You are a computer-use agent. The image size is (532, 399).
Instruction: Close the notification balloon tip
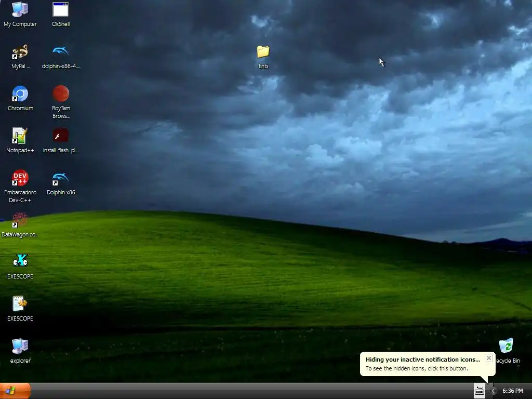point(488,358)
